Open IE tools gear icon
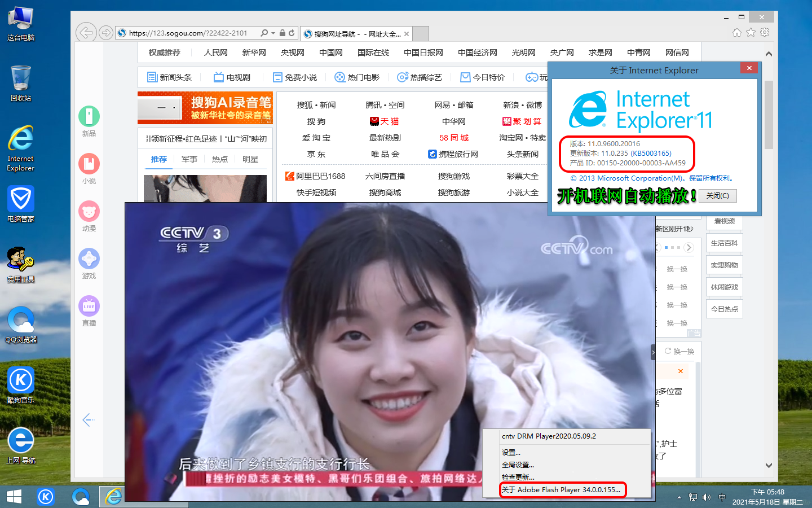The image size is (812, 508). 765,33
